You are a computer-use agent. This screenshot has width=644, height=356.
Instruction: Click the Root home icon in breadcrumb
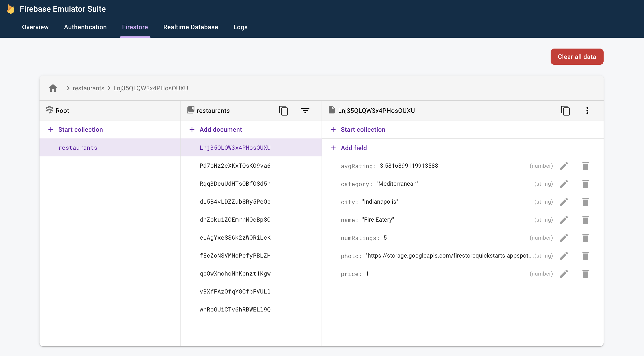53,88
